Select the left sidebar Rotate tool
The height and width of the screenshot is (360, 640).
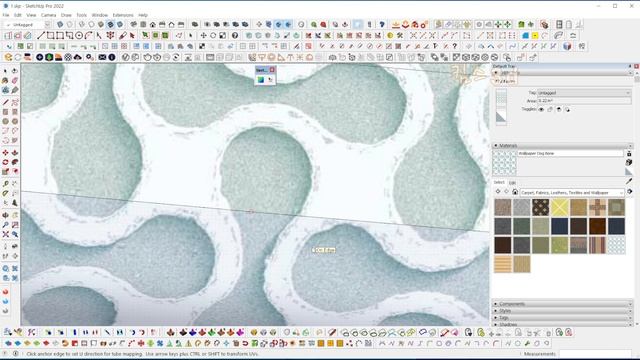[x=5, y=162]
